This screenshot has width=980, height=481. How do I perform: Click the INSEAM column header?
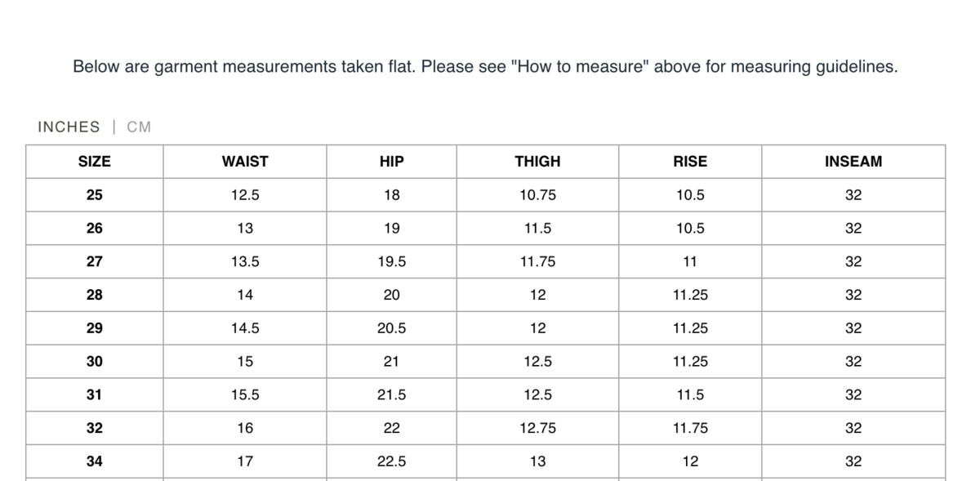click(x=853, y=162)
